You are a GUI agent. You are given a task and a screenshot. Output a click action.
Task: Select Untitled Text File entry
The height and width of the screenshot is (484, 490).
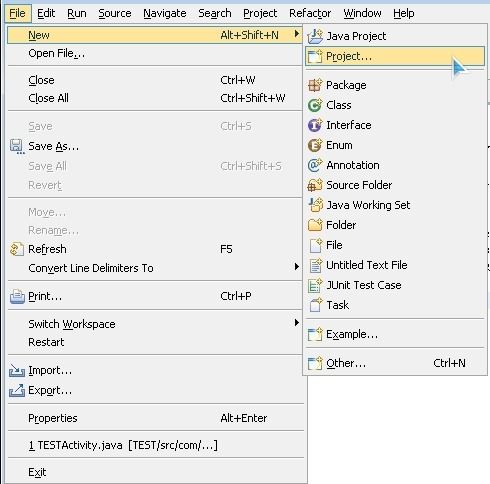(395, 265)
